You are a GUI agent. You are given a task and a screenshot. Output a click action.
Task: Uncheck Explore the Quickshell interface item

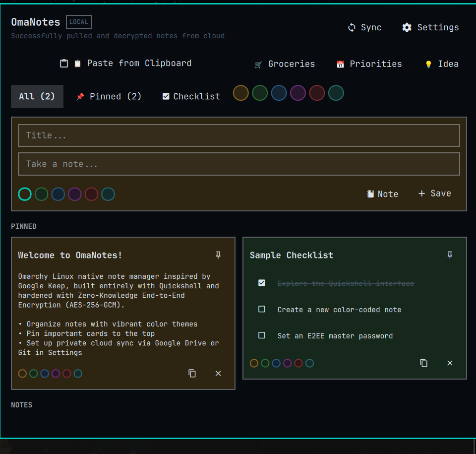click(x=262, y=283)
